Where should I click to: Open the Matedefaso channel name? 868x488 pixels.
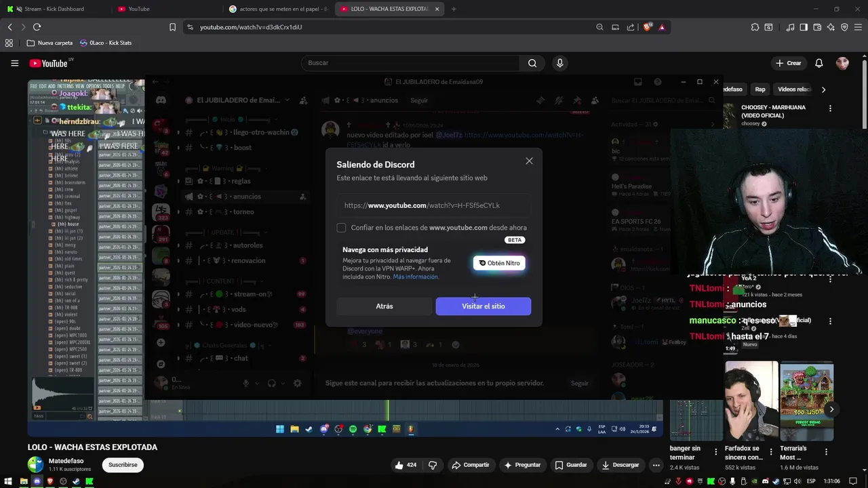[66, 461]
